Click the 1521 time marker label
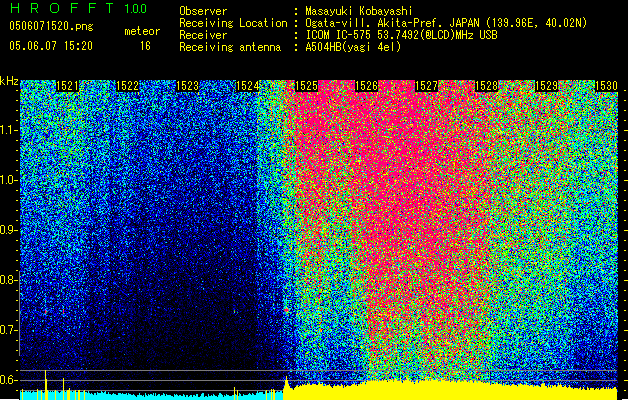This screenshot has width=629, height=400. (67, 86)
